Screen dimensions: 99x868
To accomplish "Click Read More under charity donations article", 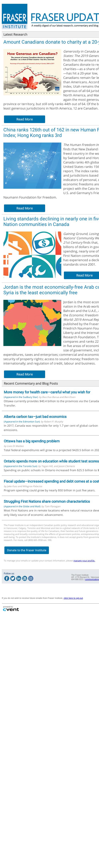I will 24,119.
